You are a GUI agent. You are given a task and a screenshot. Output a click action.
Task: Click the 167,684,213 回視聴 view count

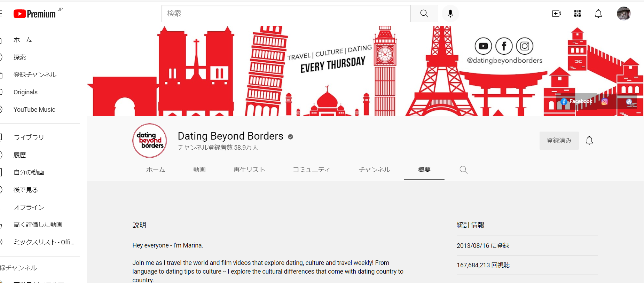coord(483,265)
